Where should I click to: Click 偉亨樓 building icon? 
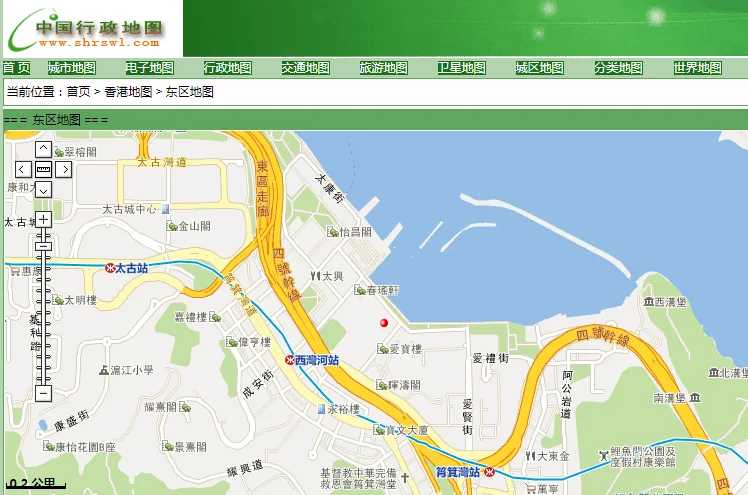point(231,342)
